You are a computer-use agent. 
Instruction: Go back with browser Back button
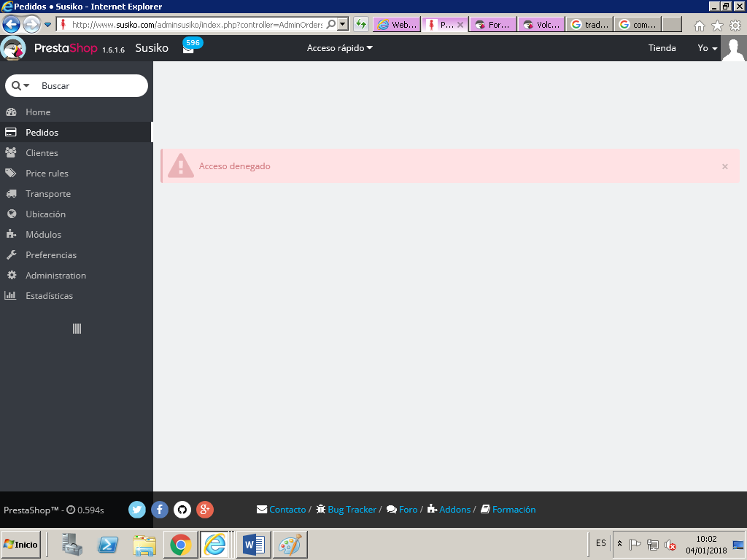[x=12, y=24]
